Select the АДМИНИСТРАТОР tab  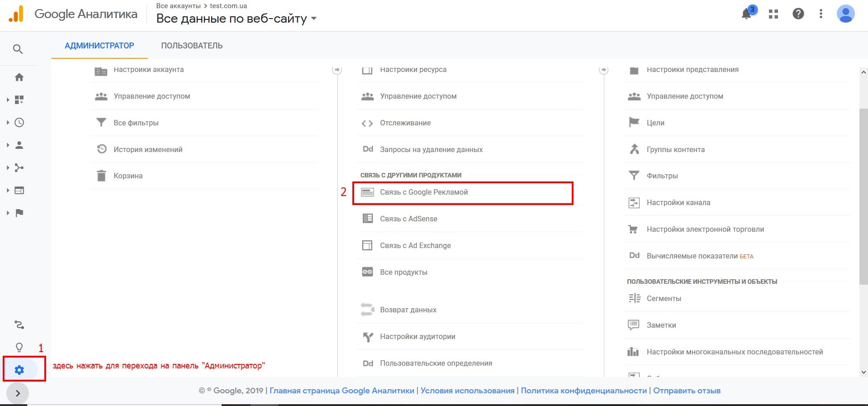pyautogui.click(x=99, y=46)
